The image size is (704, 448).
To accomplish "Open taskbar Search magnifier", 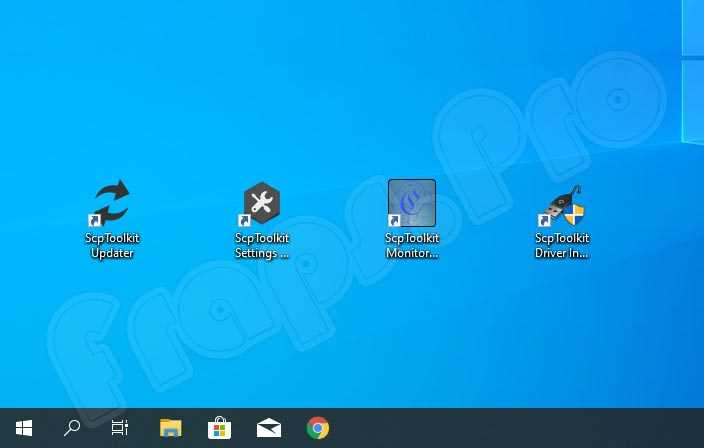I will pyautogui.click(x=72, y=428).
